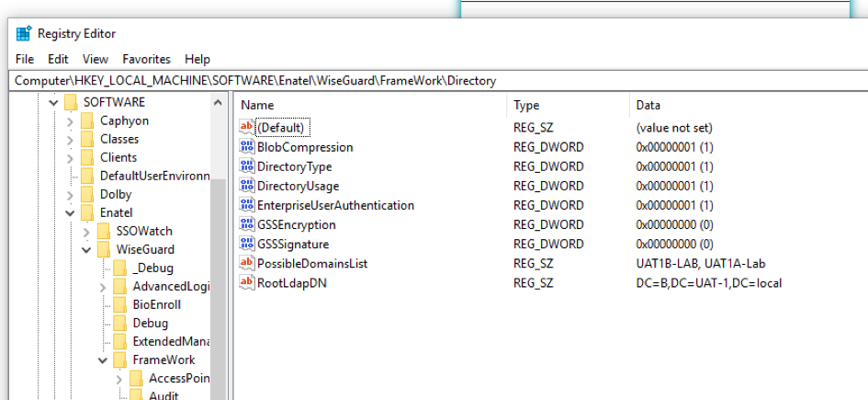
Task: Click the SOFTWARE folder icon
Action: point(71,102)
